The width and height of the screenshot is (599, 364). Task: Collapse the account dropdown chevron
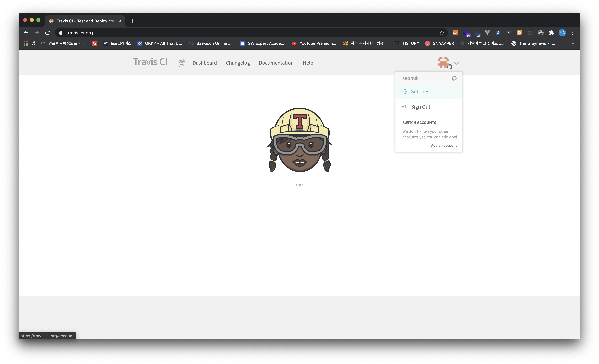[x=456, y=63]
